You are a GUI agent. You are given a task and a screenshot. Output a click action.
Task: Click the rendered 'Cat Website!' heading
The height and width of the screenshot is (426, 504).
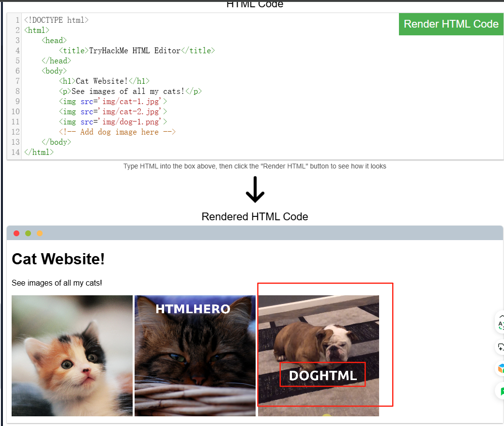coord(58,259)
